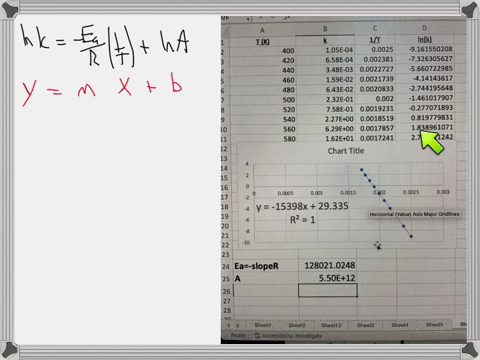Click the -10 vertical axis label
The width and height of the screenshot is (480, 360).
tap(246, 243)
